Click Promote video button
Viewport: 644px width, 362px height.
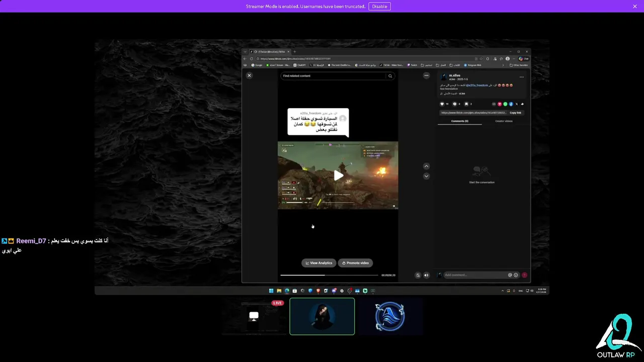click(355, 263)
